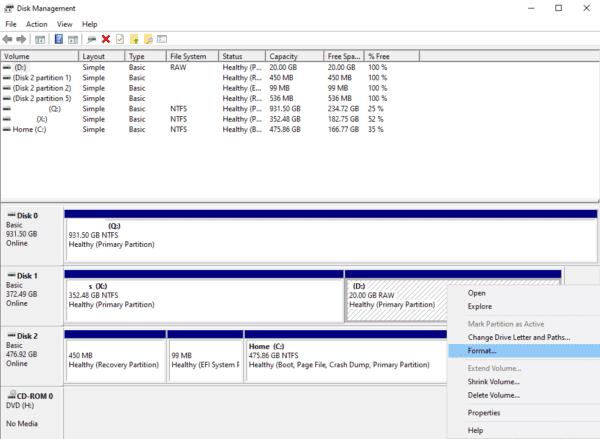600x439 pixels.
Task: Open the Help menu in menu bar
Action: point(90,24)
